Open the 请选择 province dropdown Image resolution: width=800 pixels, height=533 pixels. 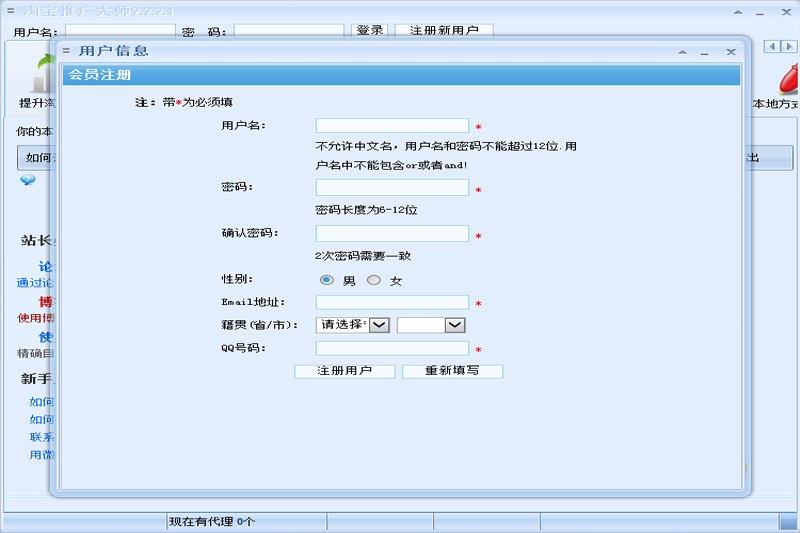tap(353, 325)
